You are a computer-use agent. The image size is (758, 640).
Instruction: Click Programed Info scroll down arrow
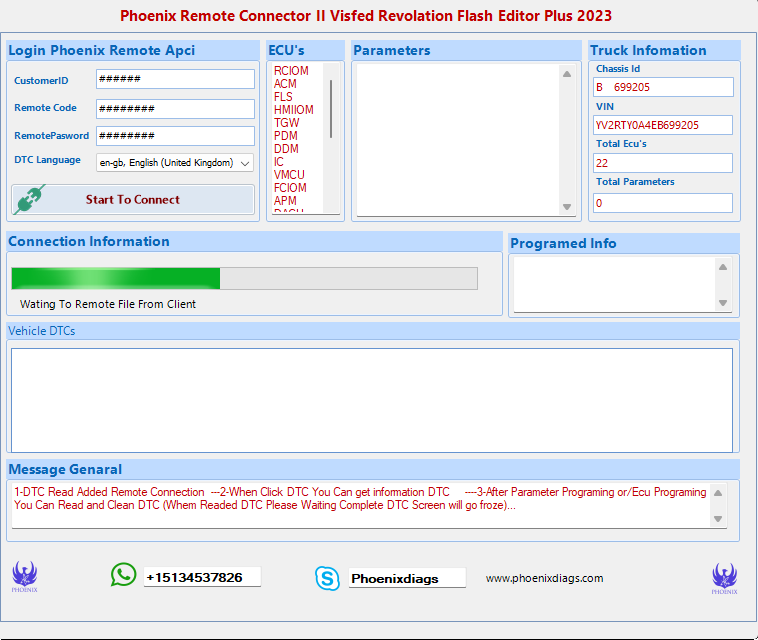[x=723, y=303]
